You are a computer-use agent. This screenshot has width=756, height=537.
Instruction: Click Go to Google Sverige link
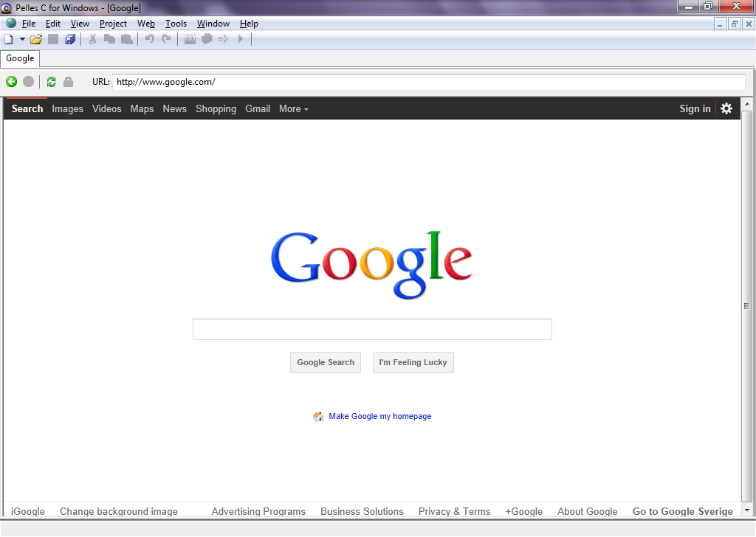(683, 511)
